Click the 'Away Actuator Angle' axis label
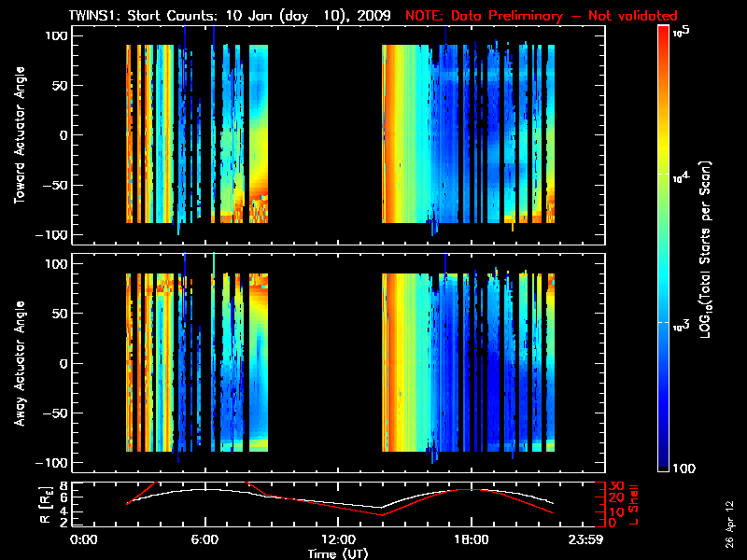Screen dimensions: 747x560 pyautogui.click(x=17, y=363)
